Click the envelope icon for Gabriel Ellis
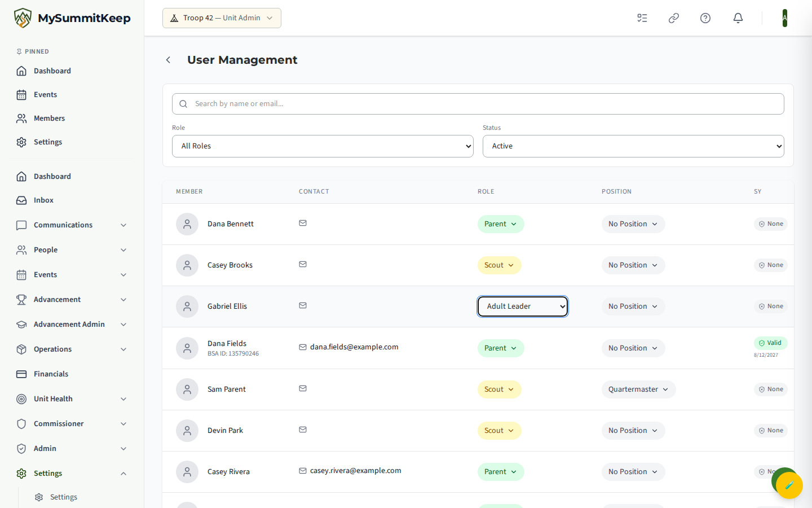The image size is (812, 508). click(x=303, y=305)
